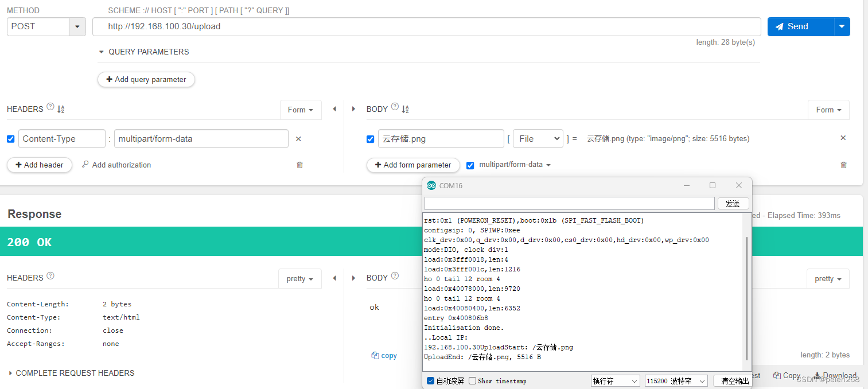The width and height of the screenshot is (868, 389).
Task: Collapse response body pane with right arrow
Action: (x=353, y=278)
